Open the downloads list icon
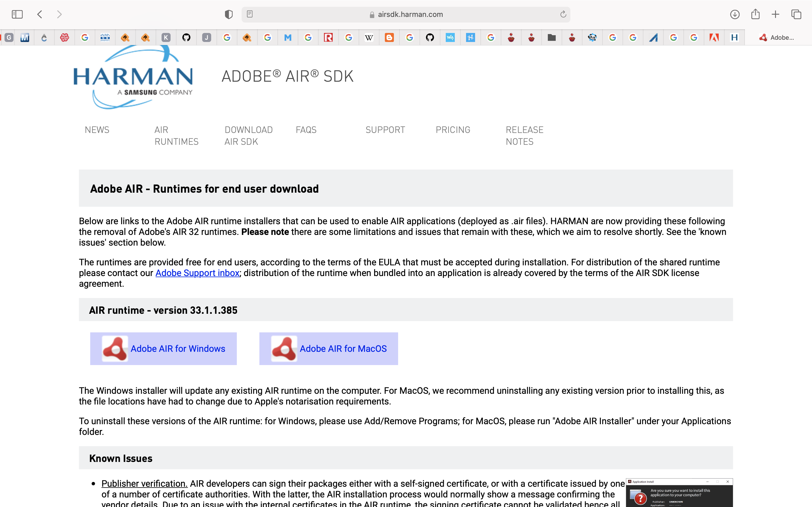The width and height of the screenshot is (812, 507). [x=734, y=14]
